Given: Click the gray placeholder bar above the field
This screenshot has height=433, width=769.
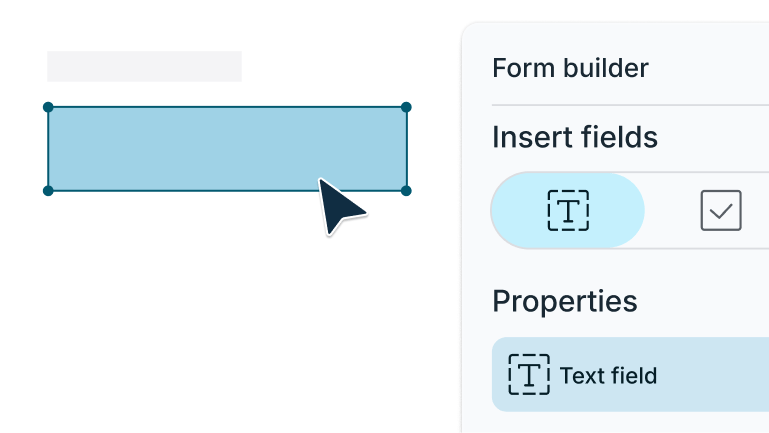Looking at the screenshot, I should pyautogui.click(x=144, y=66).
